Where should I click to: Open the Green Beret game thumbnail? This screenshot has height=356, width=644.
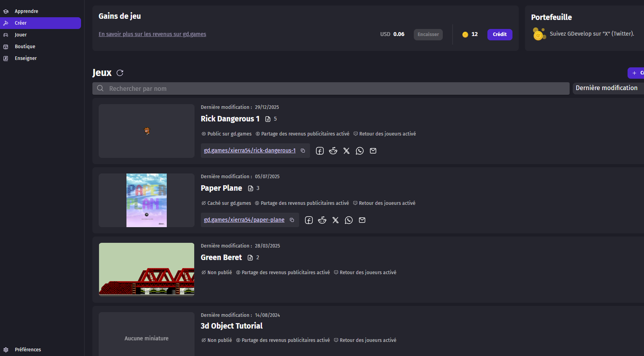point(146,269)
